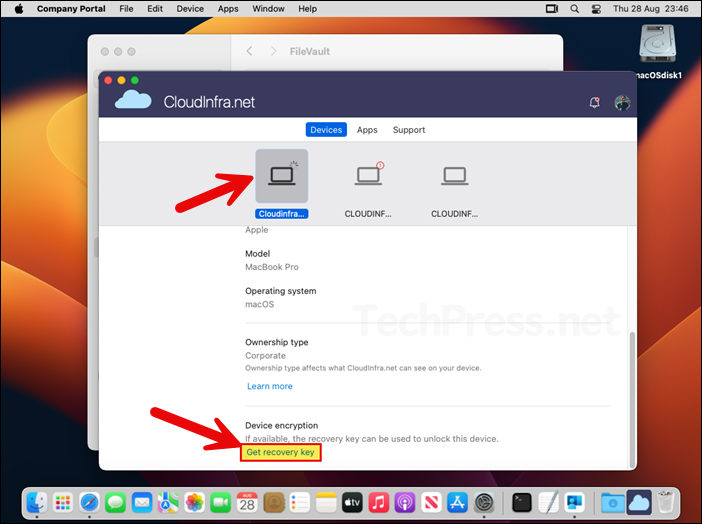702x524 pixels.
Task: Click Get recovery key link
Action: [x=281, y=452]
